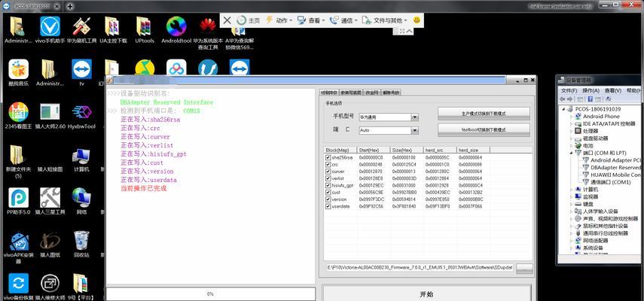644x301 pixels.
Task: Expand the IDE ATA/ATAPI 控制器 node
Action: 571,123
